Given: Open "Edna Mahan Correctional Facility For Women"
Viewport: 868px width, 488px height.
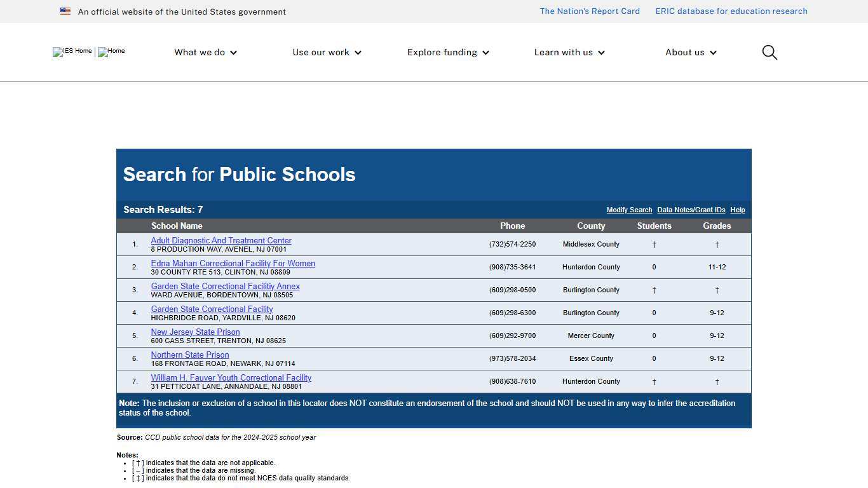Looking at the screenshot, I should click(x=233, y=263).
